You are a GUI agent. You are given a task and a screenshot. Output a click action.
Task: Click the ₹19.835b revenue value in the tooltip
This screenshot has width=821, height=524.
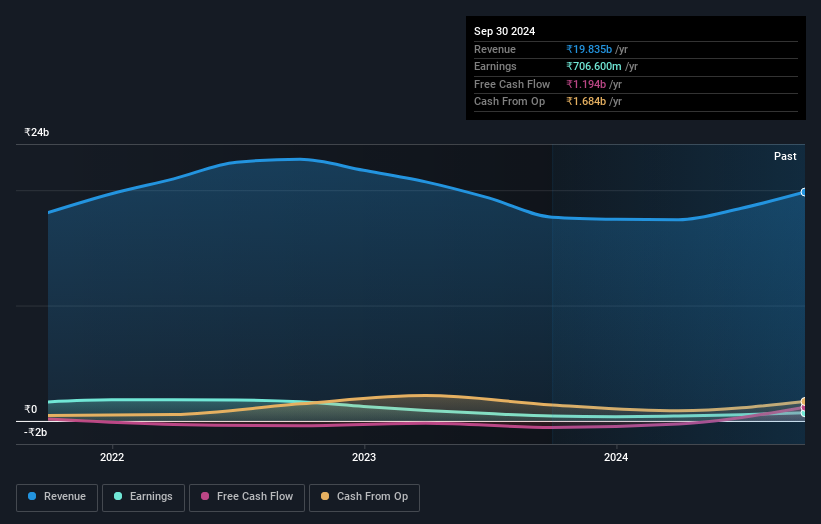589,49
